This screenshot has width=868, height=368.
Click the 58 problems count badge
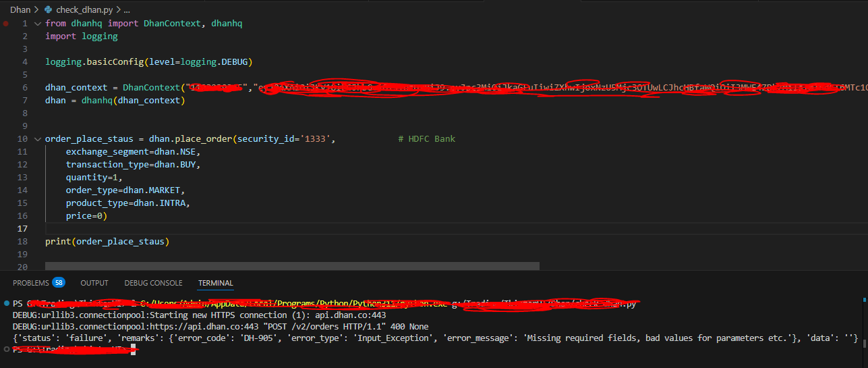pos(59,283)
